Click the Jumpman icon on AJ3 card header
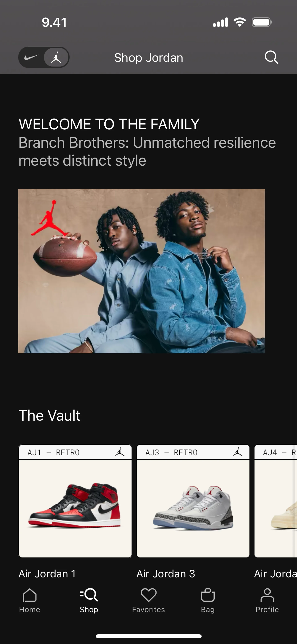 [x=237, y=452]
